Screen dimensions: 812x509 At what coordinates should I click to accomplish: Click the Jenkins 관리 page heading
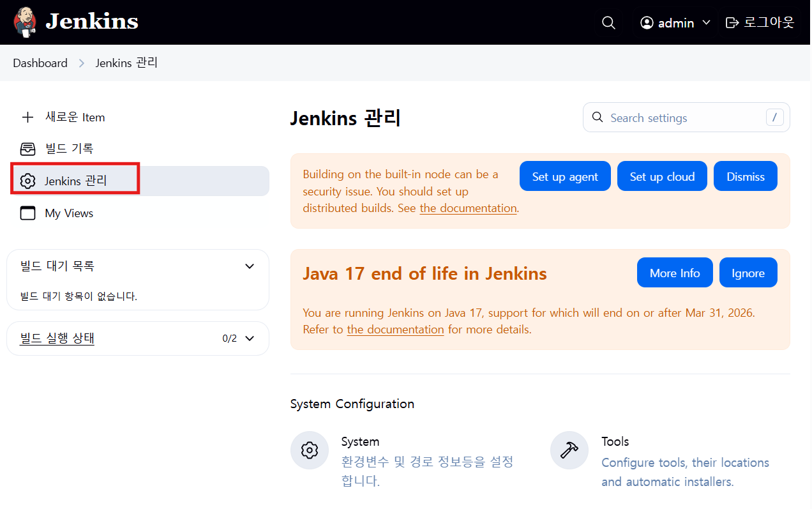tap(345, 118)
